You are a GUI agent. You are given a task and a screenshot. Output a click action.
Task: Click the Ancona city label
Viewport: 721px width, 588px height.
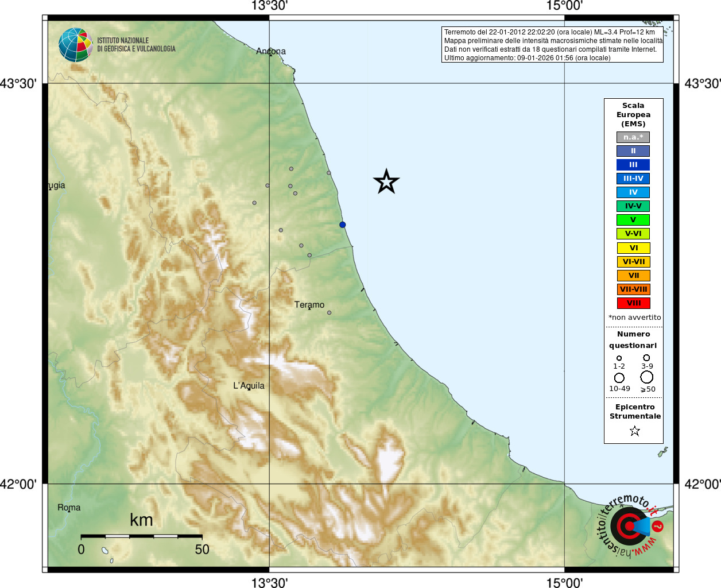coord(271,51)
